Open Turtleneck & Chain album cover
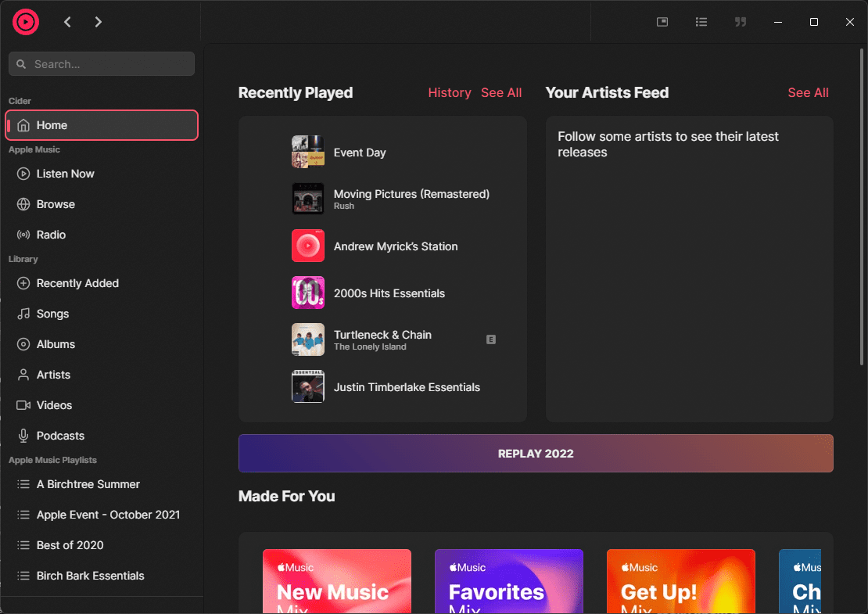Viewport: 868px width, 614px height. coord(308,339)
